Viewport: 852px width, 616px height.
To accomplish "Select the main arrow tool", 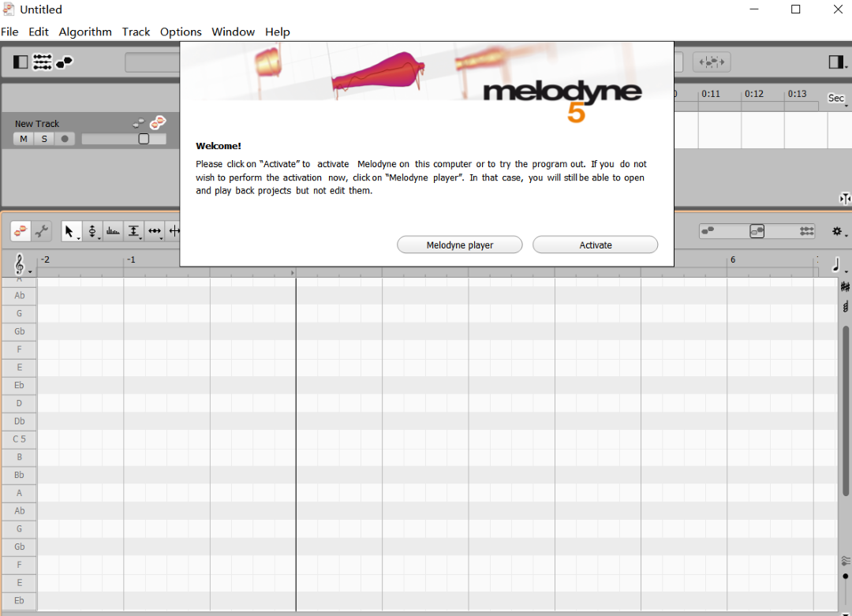I will point(70,231).
